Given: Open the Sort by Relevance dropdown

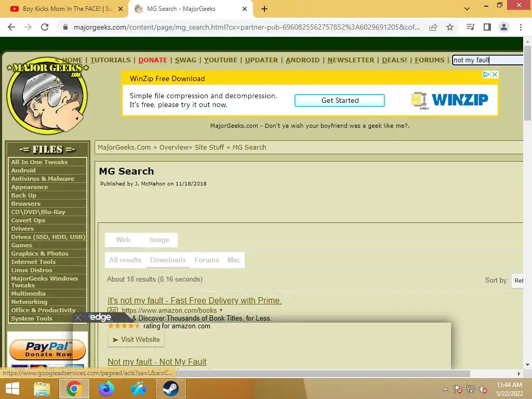Looking at the screenshot, I should click(x=518, y=281).
